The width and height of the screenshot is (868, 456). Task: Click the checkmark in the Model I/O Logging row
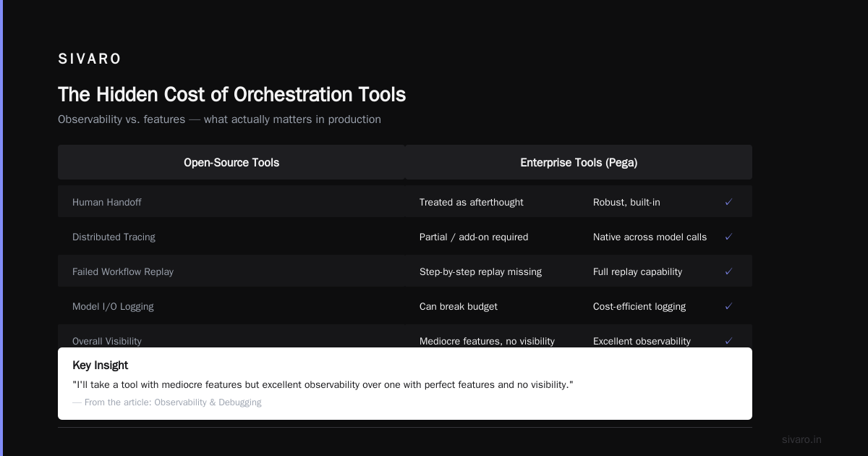pos(728,306)
